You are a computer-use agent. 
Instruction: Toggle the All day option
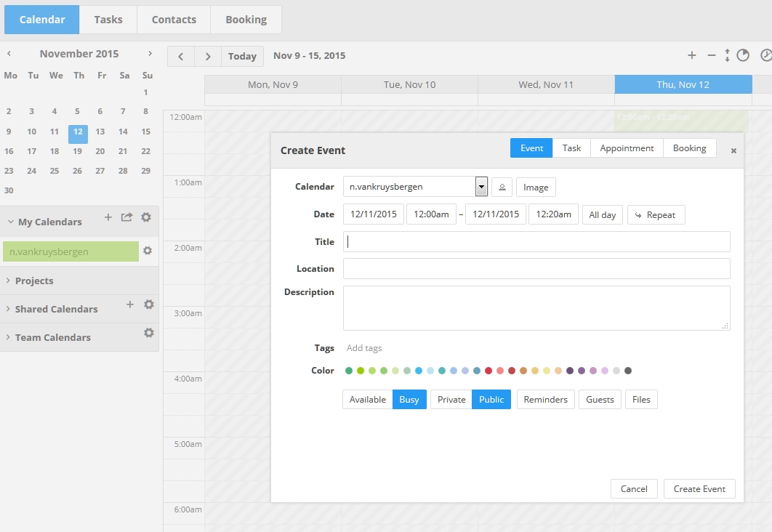(x=602, y=214)
